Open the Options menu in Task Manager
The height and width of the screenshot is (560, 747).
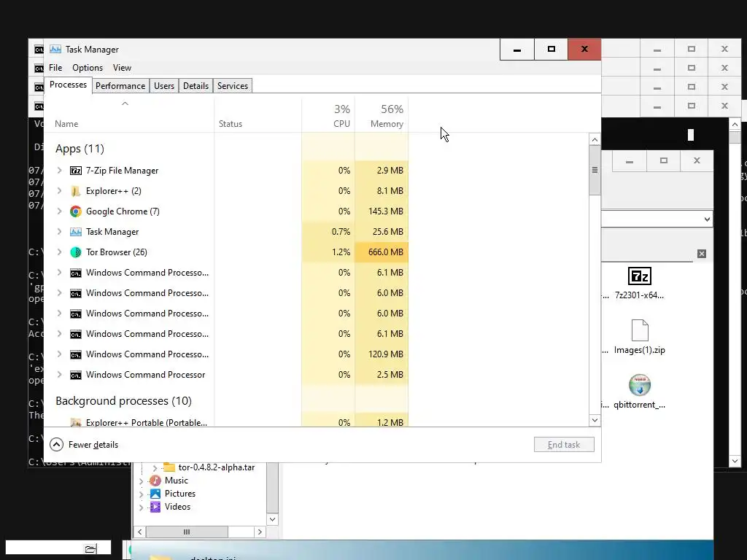pyautogui.click(x=88, y=68)
